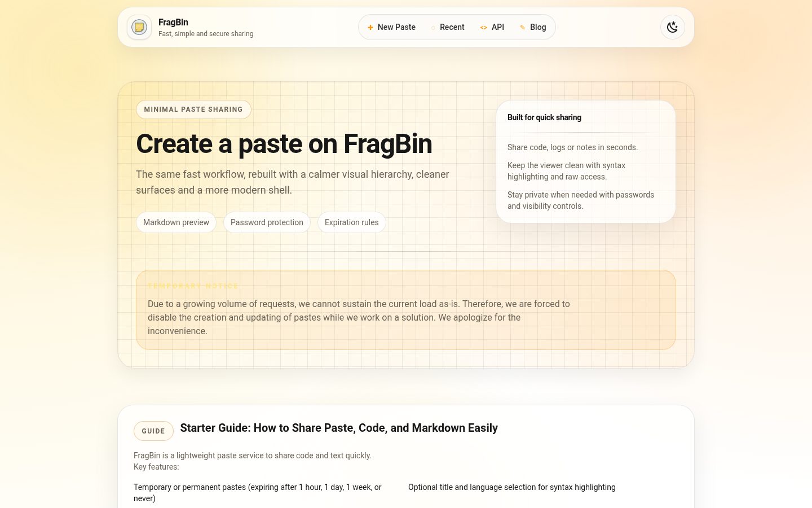Click 'Optional title and language selection' text
The width and height of the screenshot is (812, 508).
512,487
